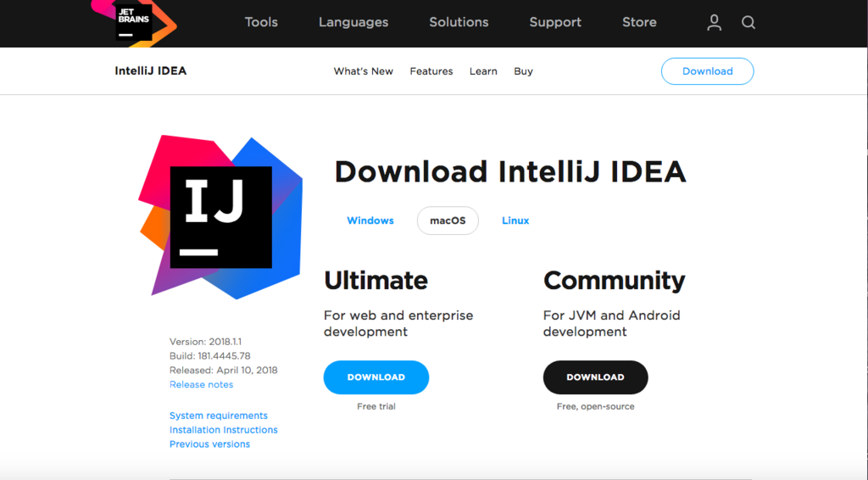This screenshot has width=868, height=480.
Task: Open Previous versions link
Action: 209,444
